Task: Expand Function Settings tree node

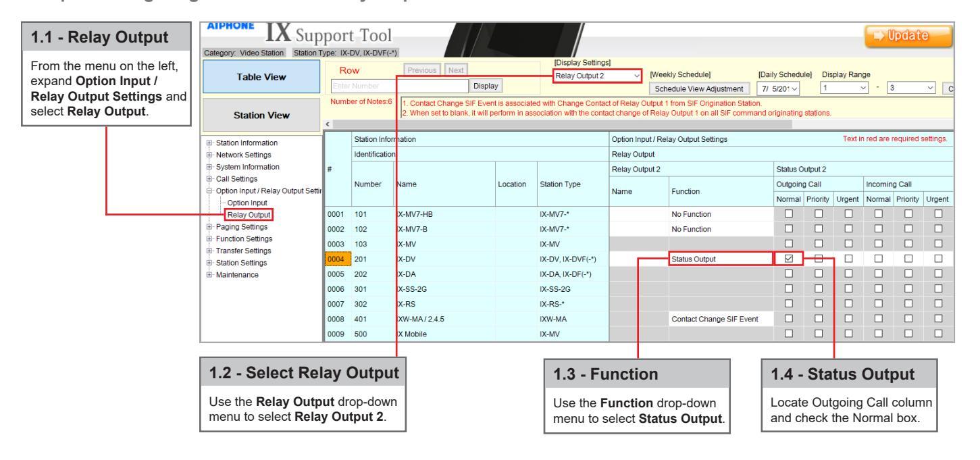Action: 210,238
